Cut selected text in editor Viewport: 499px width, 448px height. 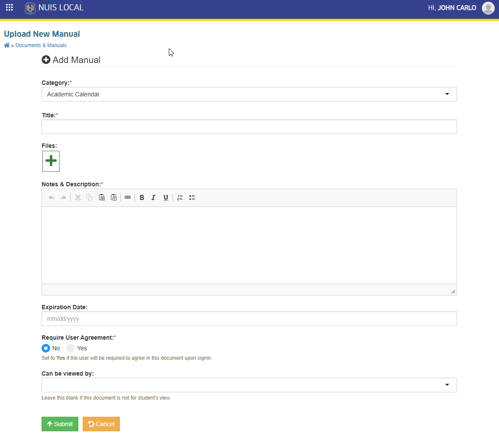coord(78,197)
